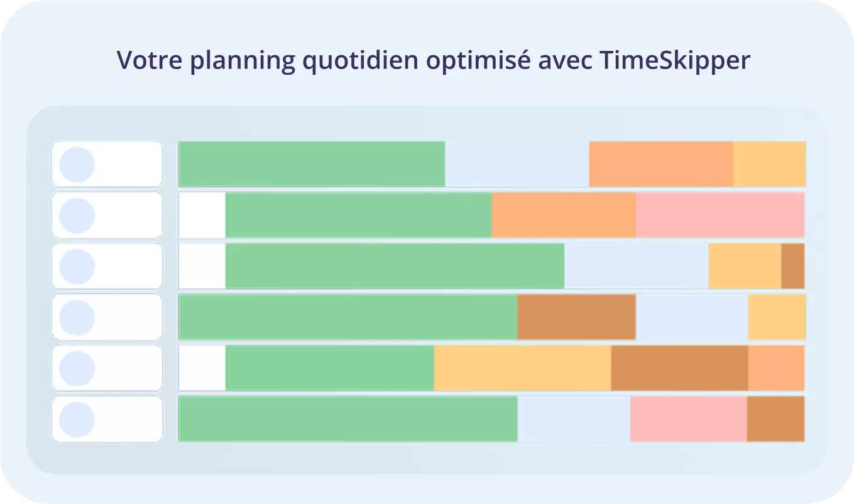Click the pink block in the last row
854x504 pixels.
click(688, 419)
